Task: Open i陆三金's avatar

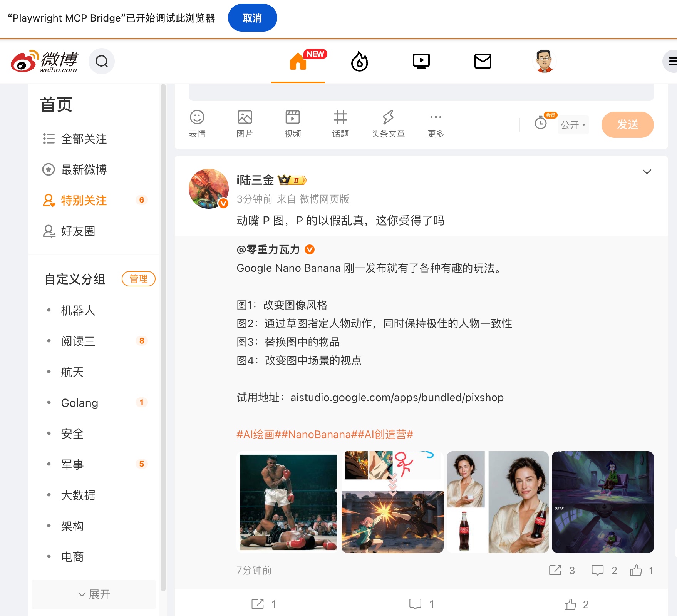Action: (209, 189)
